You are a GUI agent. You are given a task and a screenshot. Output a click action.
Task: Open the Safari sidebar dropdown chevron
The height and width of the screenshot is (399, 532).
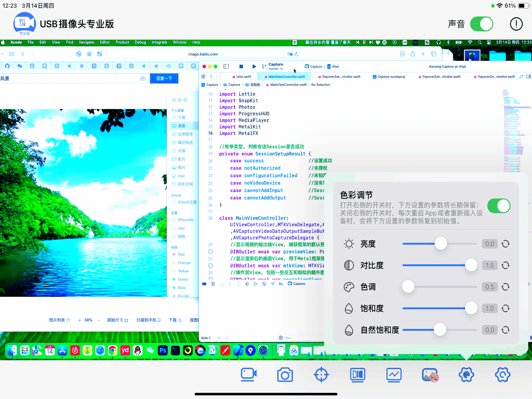click(x=2, y=54)
